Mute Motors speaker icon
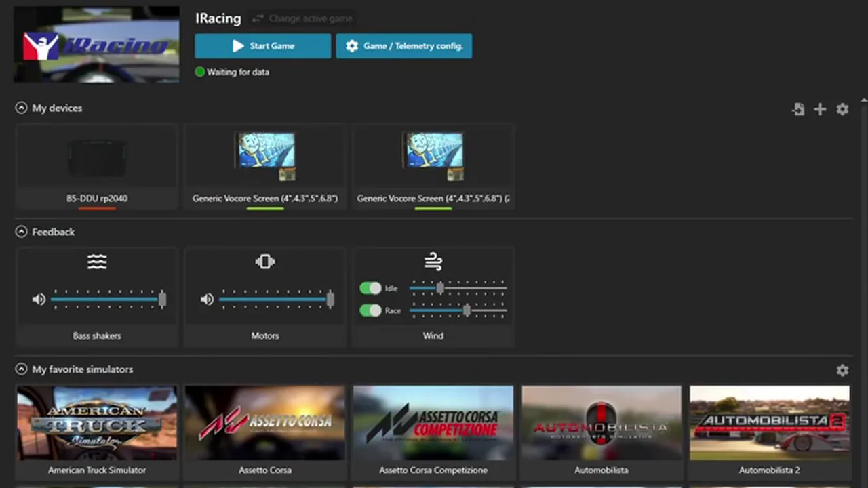868x488 pixels. (x=207, y=299)
